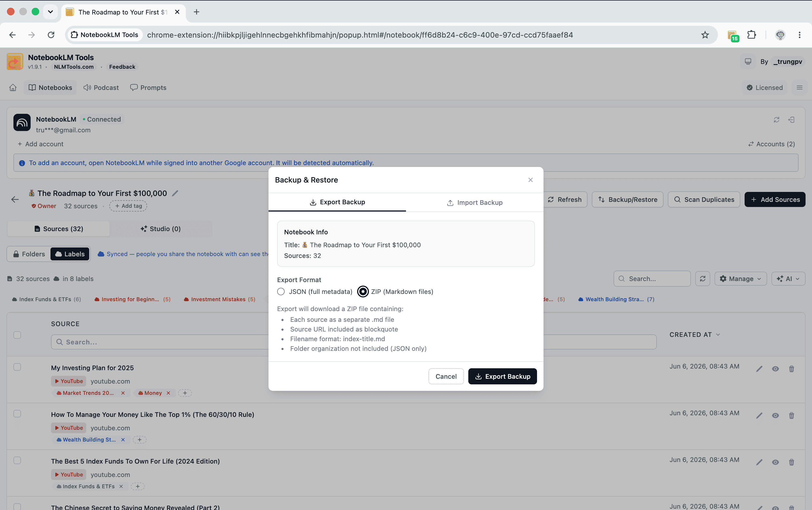The width and height of the screenshot is (812, 510).
Task: View My Investing Plan for 2025 source
Action: click(775, 369)
